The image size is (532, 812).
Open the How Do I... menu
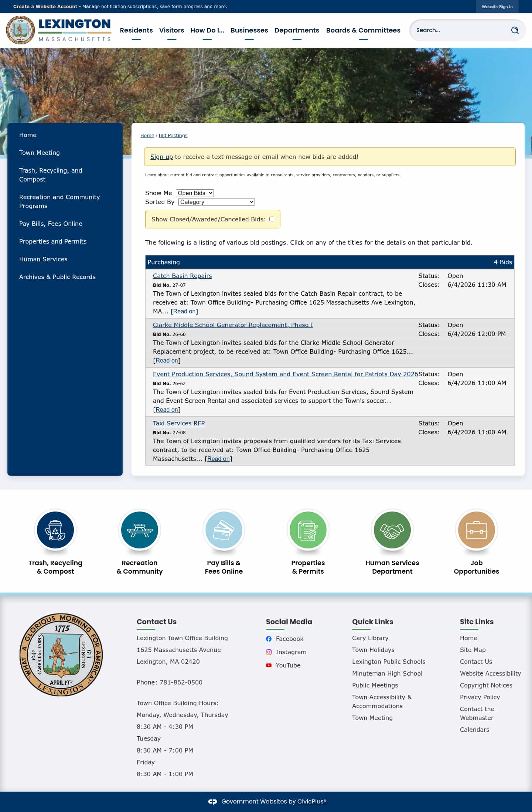tap(207, 30)
